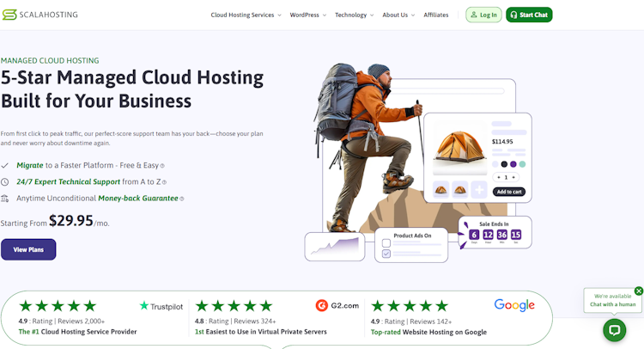Select the purple tent color swatch
The height and width of the screenshot is (349, 644).
(513, 164)
